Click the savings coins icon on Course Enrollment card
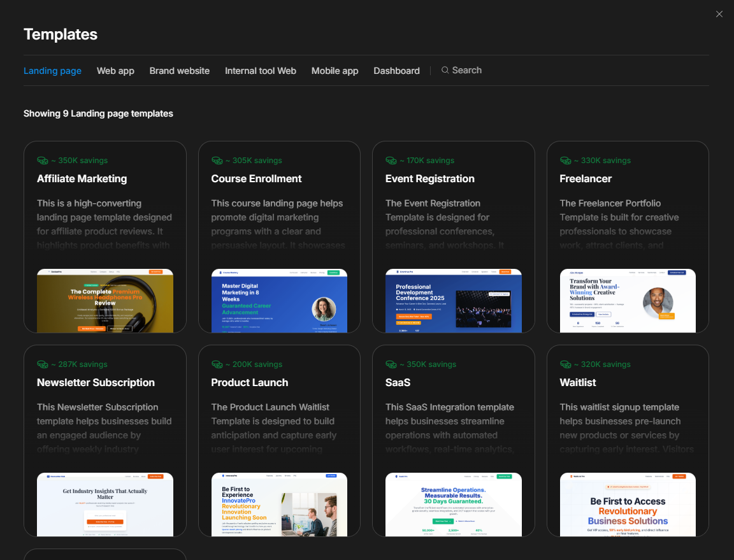The width and height of the screenshot is (734, 560). [x=217, y=161]
